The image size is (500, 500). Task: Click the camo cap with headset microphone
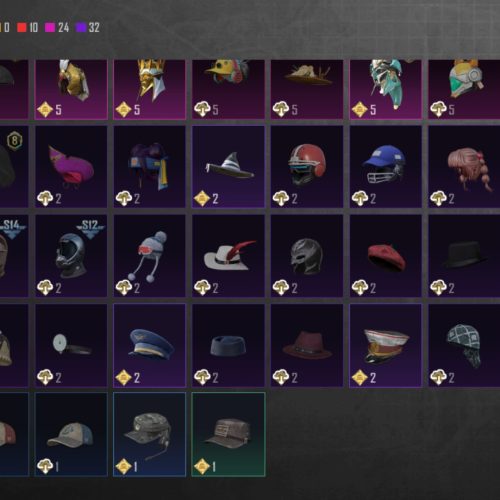pos(150,434)
